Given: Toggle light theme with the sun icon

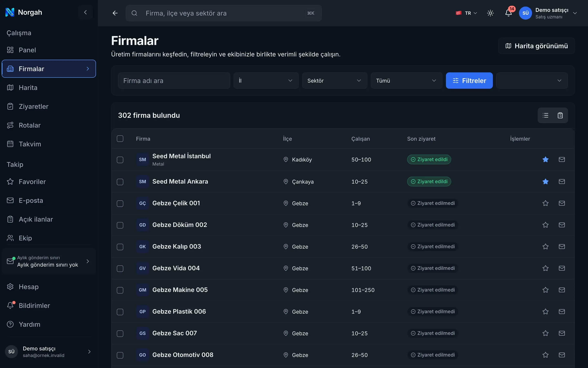Looking at the screenshot, I should [x=490, y=13].
